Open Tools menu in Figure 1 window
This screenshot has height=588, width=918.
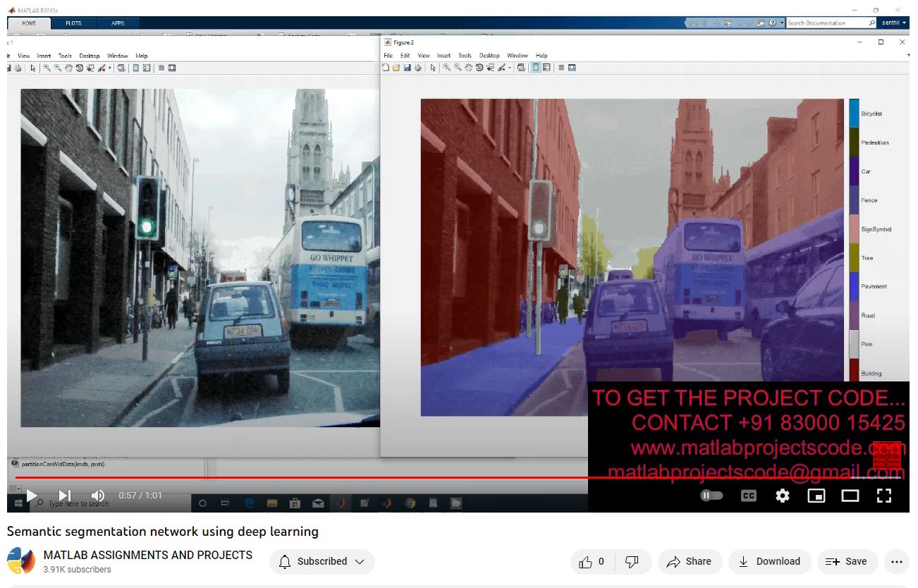pyautogui.click(x=65, y=56)
